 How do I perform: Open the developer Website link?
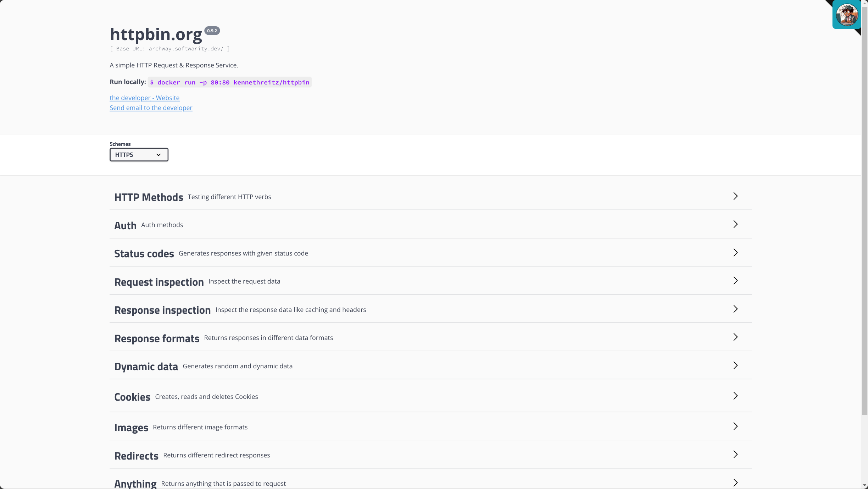pos(145,98)
